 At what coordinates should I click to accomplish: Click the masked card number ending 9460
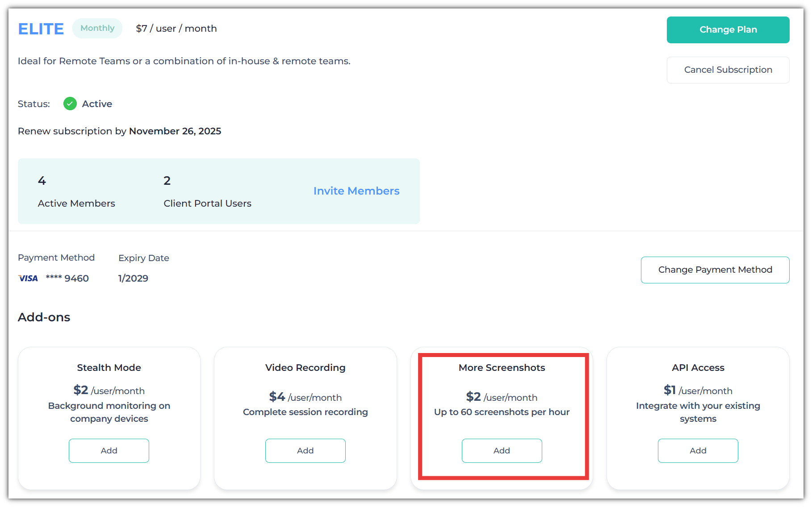point(67,278)
